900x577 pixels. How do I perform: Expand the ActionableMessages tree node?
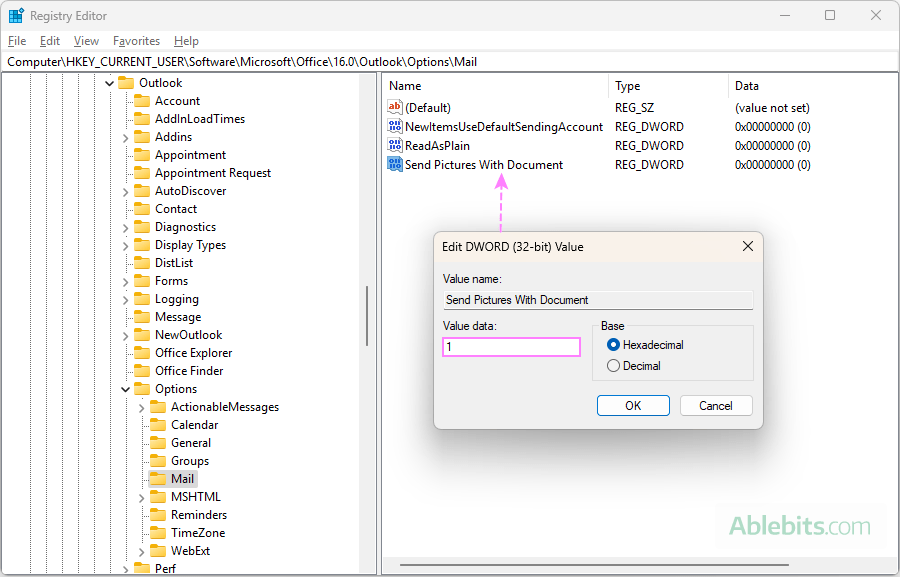[141, 408]
